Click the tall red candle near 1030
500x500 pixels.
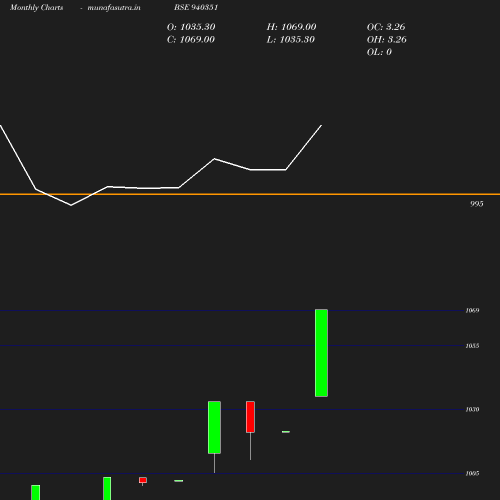[x=250, y=417]
